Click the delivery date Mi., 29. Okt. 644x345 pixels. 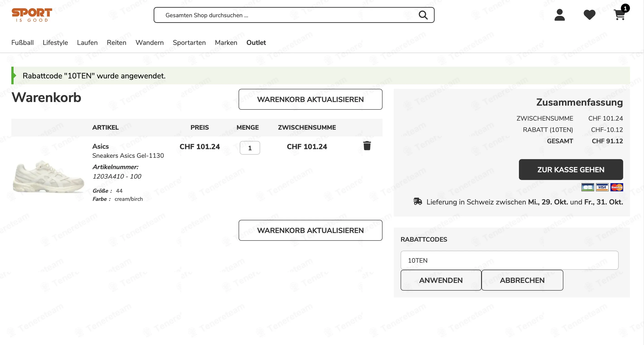pyautogui.click(x=548, y=202)
